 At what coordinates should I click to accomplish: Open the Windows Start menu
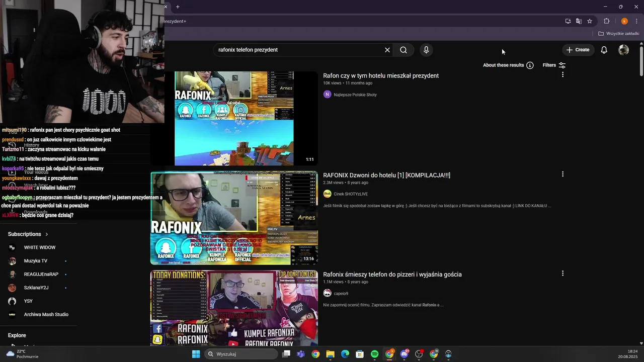pyautogui.click(x=196, y=354)
